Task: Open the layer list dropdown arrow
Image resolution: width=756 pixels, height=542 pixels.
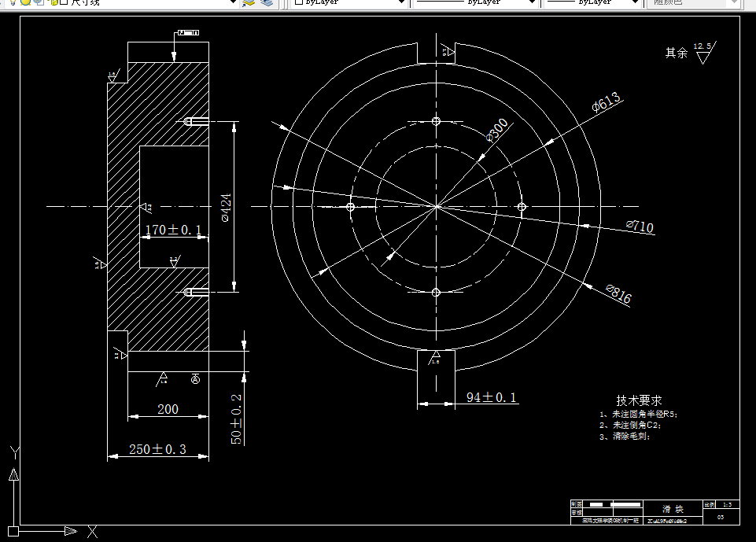Action: (x=233, y=2)
